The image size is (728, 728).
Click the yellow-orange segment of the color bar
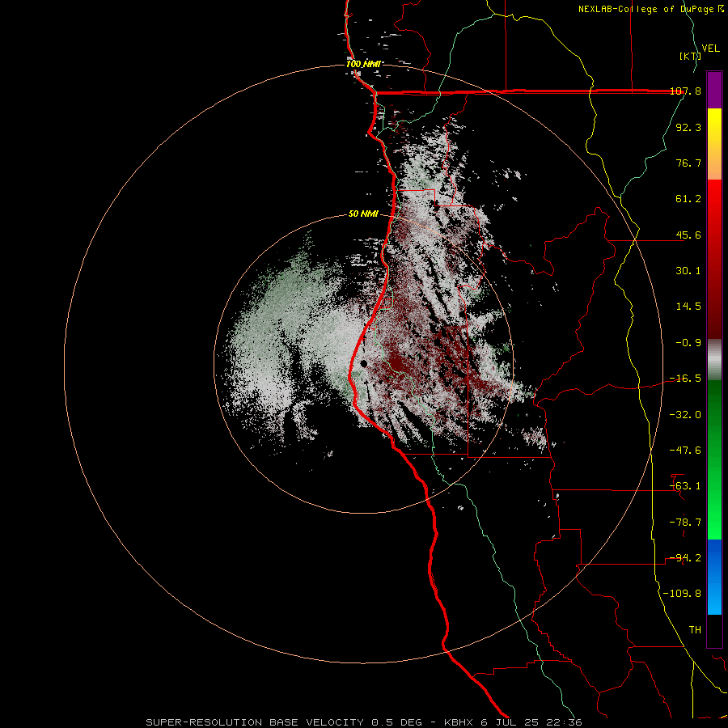(714, 144)
